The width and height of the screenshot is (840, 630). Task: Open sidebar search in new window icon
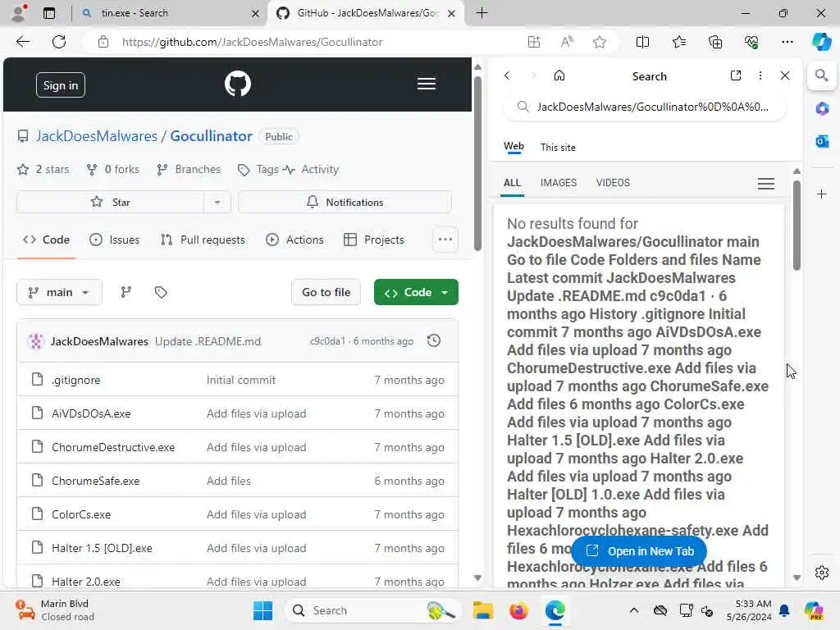tap(736, 75)
